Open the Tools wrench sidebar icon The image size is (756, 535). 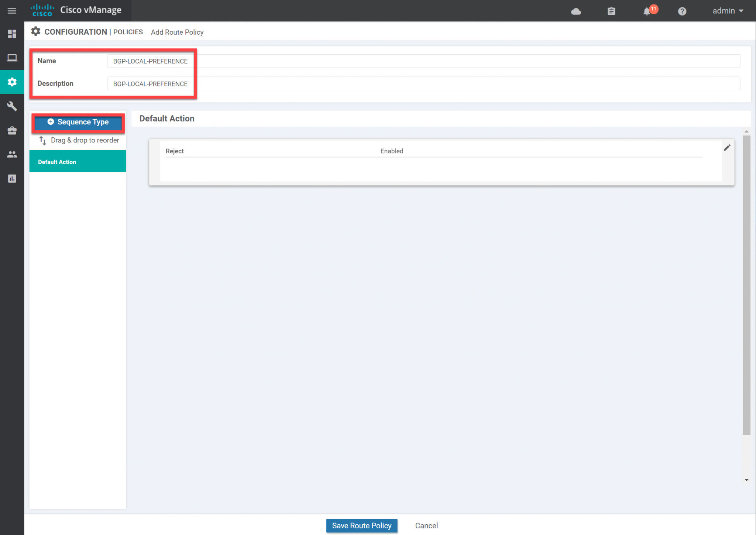tap(12, 106)
